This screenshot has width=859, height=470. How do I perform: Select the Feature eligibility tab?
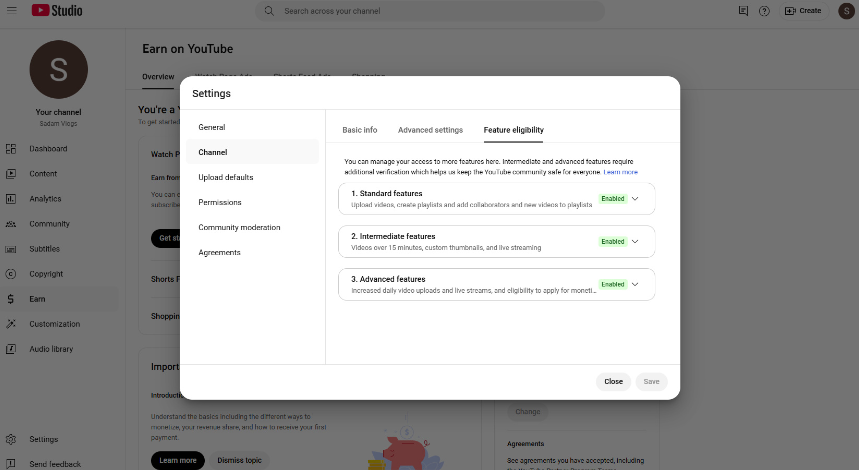(513, 130)
